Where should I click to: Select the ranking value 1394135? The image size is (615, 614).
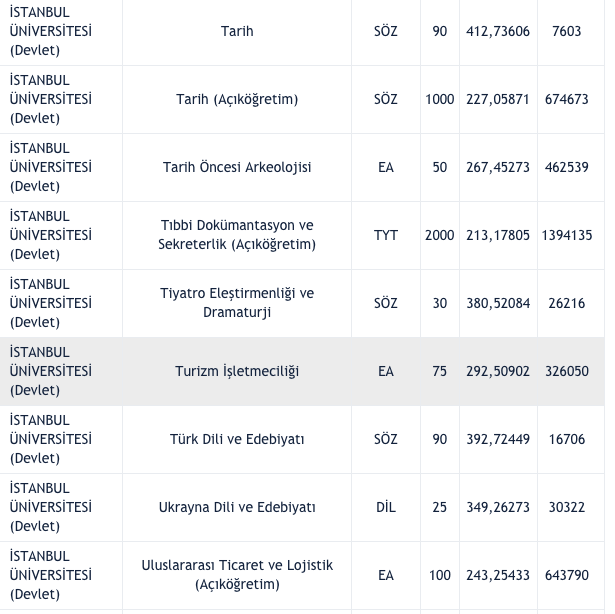[x=567, y=235]
